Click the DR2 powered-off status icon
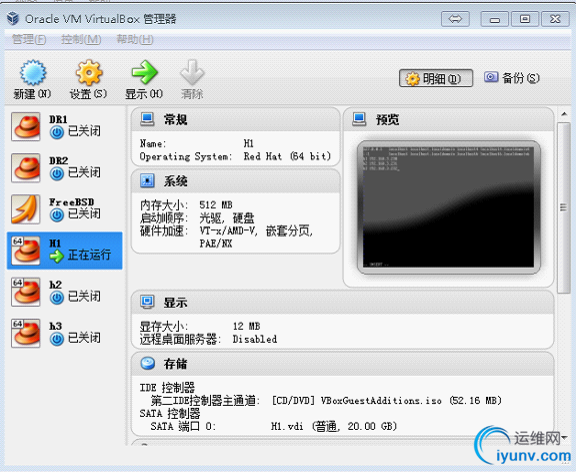Viewport: 577px width, 472px height. 57,174
